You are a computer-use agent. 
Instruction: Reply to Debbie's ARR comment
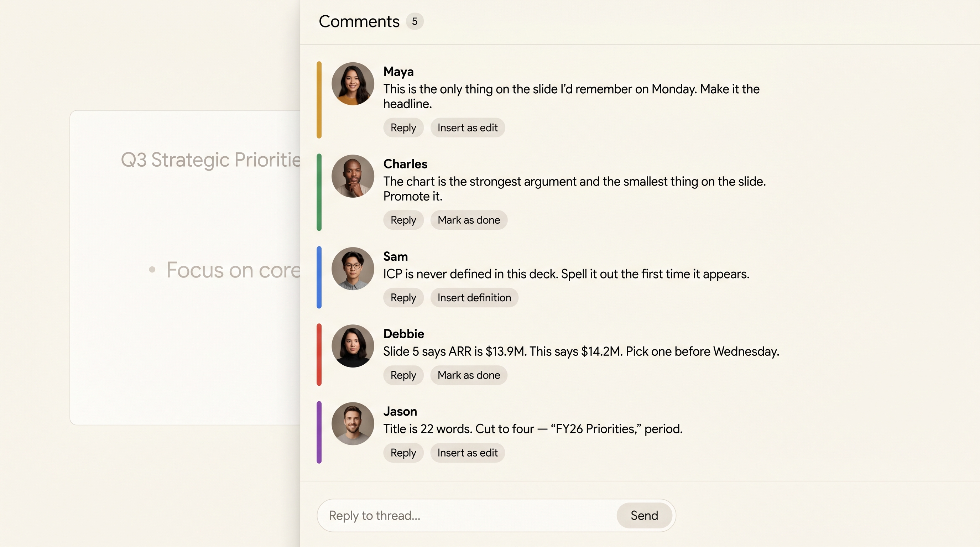[x=403, y=375]
